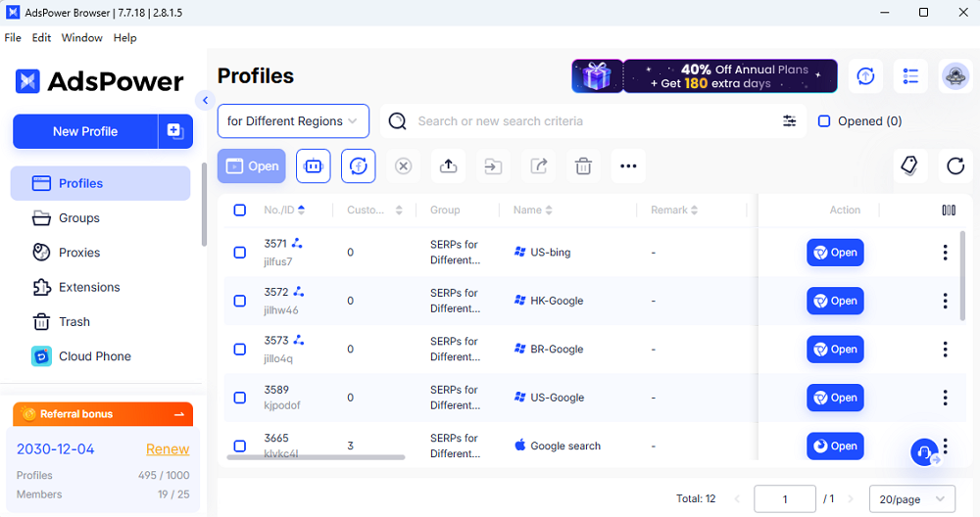980x517 pixels.
Task: Go to Groups in sidebar
Action: [101, 218]
